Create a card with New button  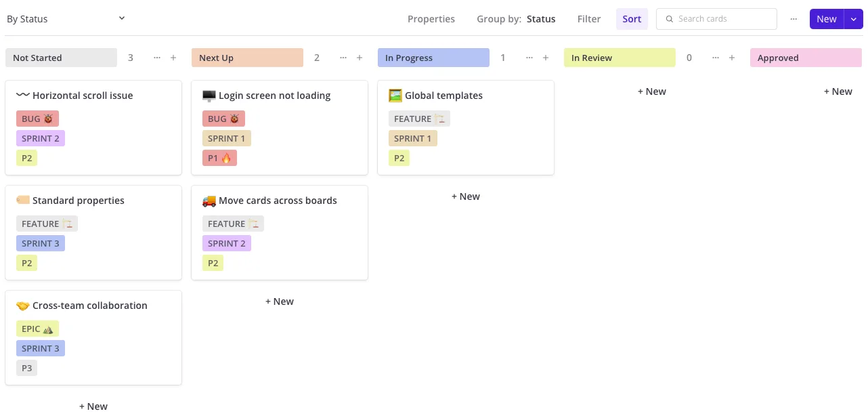coord(827,19)
